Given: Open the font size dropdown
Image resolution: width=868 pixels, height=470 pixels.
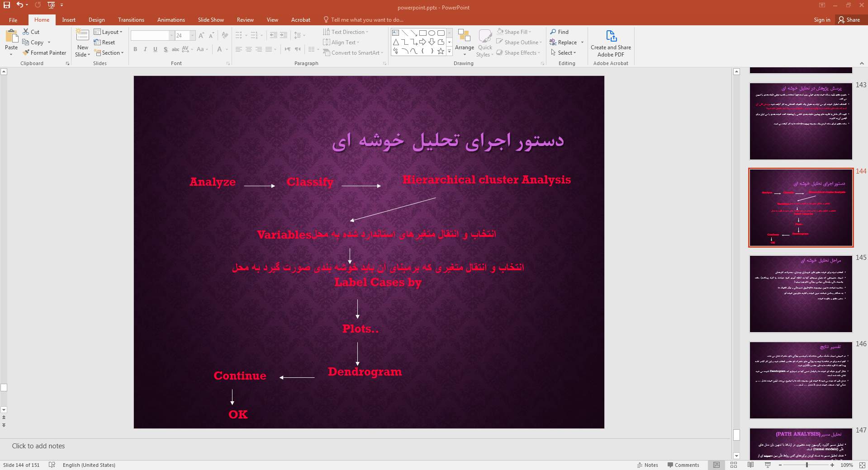Looking at the screenshot, I should [193, 36].
